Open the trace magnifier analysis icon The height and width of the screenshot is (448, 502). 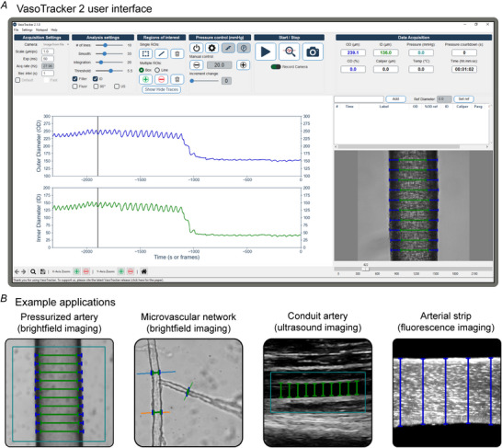click(289, 52)
